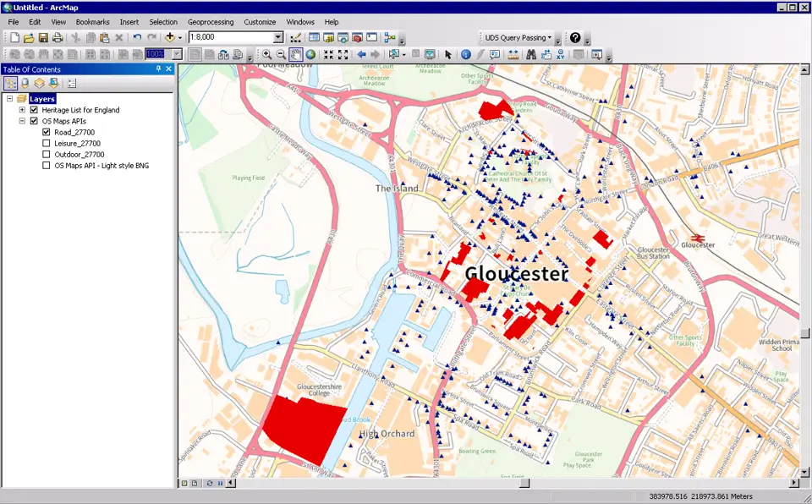The width and height of the screenshot is (812, 504).
Task: Switch to List By Source view
Action: pos(25,83)
